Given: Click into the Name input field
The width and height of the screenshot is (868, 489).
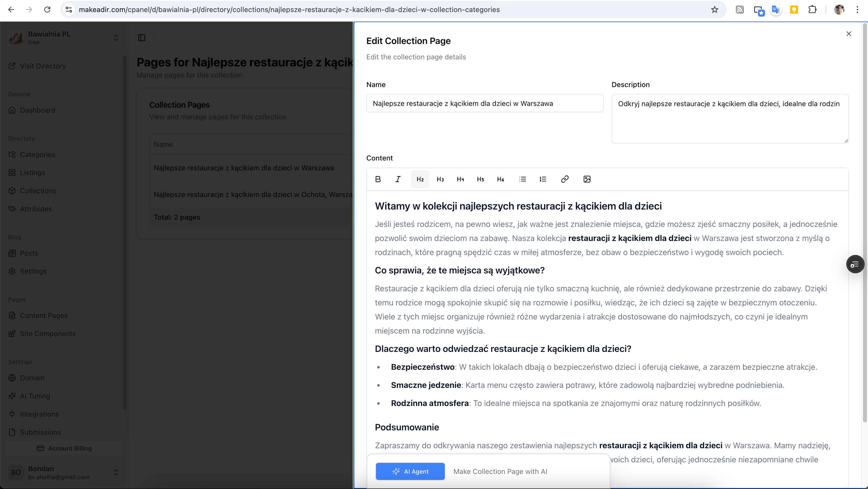Looking at the screenshot, I should tap(485, 104).
